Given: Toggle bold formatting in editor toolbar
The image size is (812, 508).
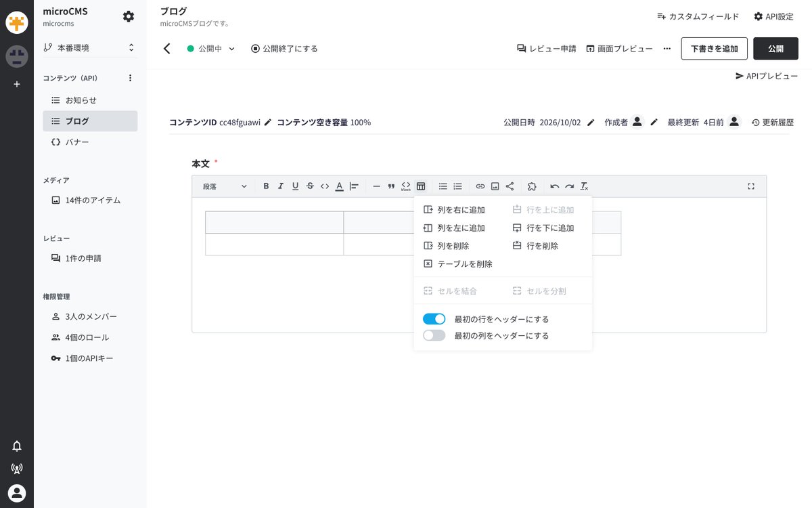Looking at the screenshot, I should [x=266, y=186].
